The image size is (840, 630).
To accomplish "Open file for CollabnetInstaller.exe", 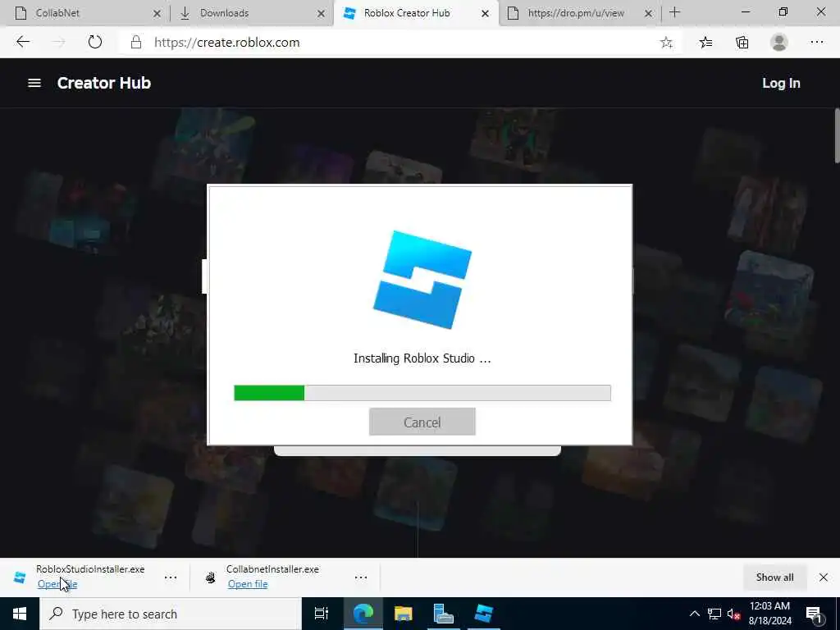I will 248,584.
